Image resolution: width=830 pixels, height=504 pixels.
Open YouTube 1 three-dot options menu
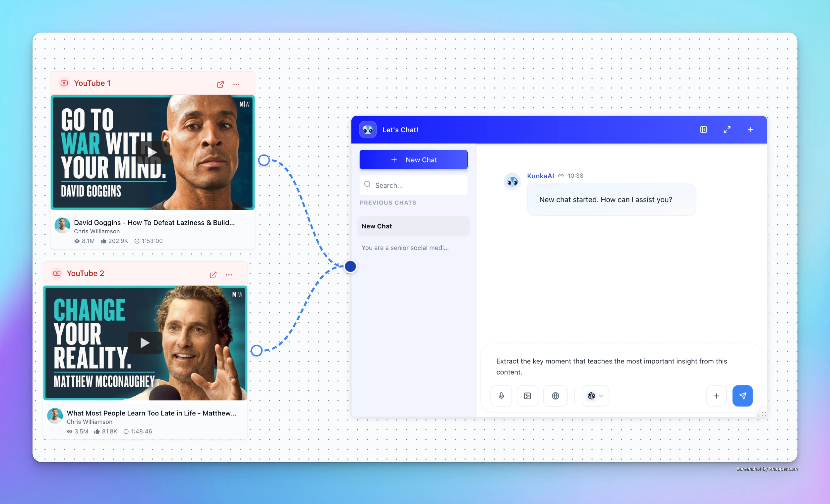[236, 84]
